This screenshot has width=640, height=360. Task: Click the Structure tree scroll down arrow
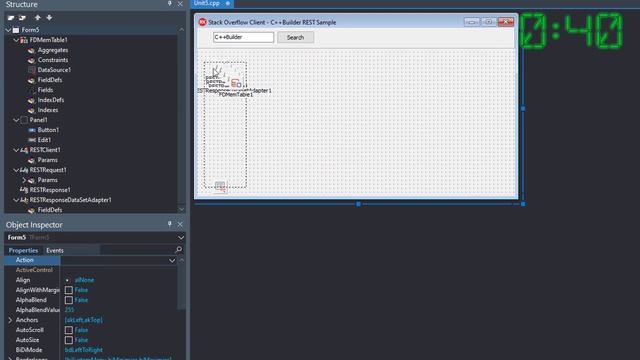tap(182, 209)
